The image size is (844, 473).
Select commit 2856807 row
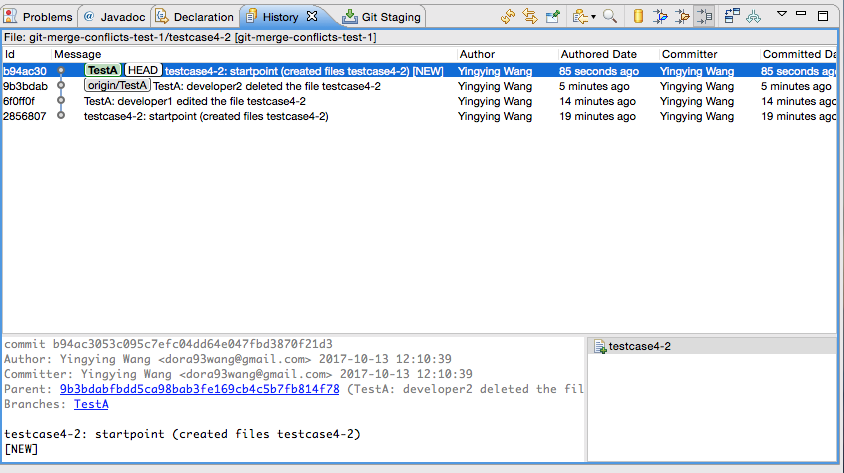[419, 116]
